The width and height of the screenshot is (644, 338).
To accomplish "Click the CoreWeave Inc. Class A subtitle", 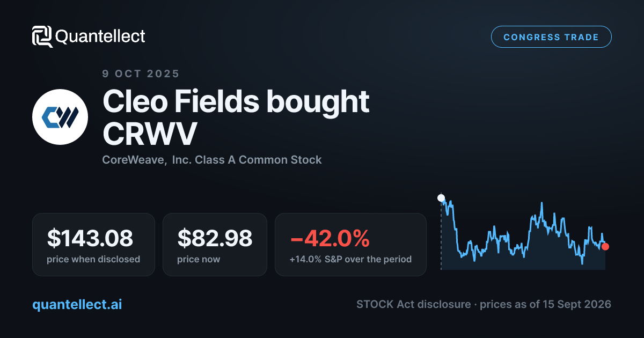I will 212,159.
